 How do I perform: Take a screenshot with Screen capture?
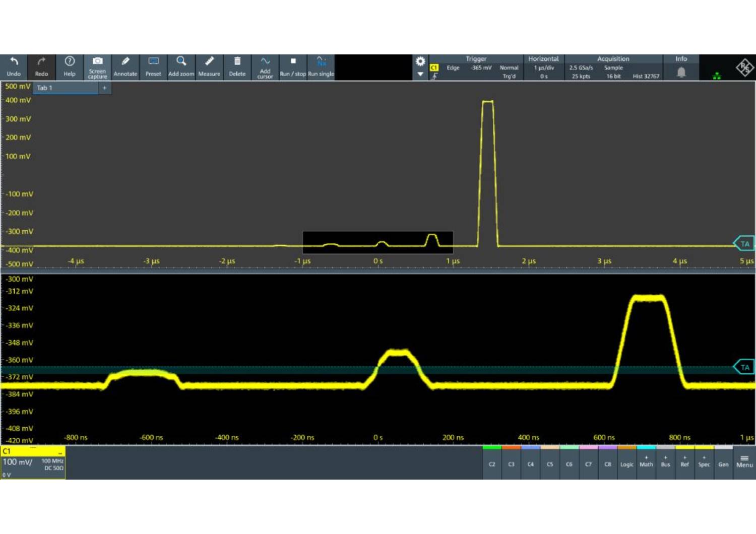[97, 62]
